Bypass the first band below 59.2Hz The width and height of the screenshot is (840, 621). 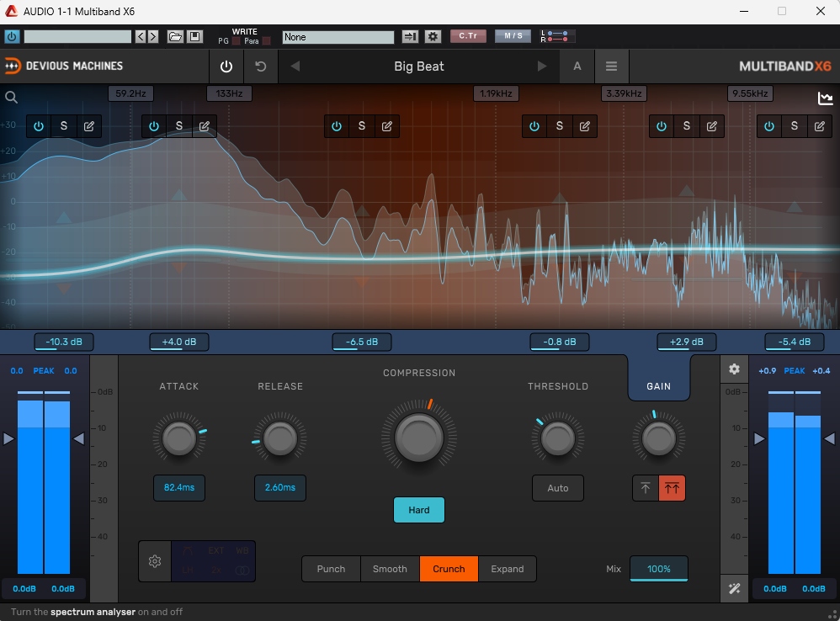pyautogui.click(x=39, y=126)
